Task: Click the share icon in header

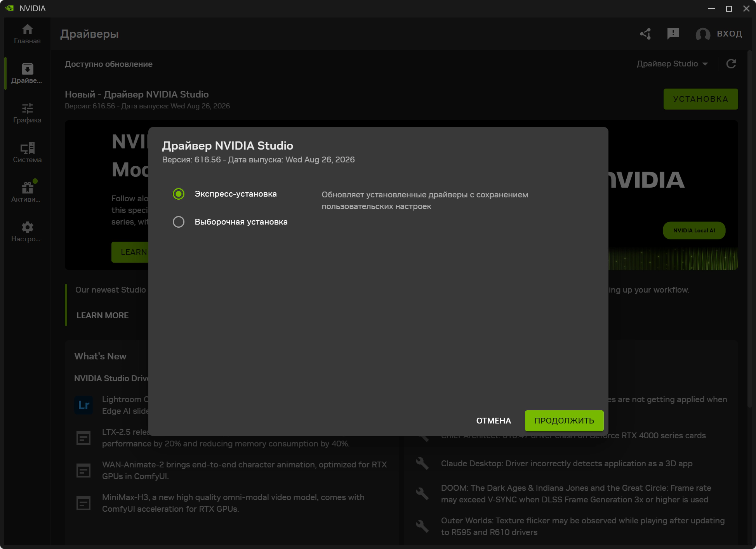Action: [646, 34]
